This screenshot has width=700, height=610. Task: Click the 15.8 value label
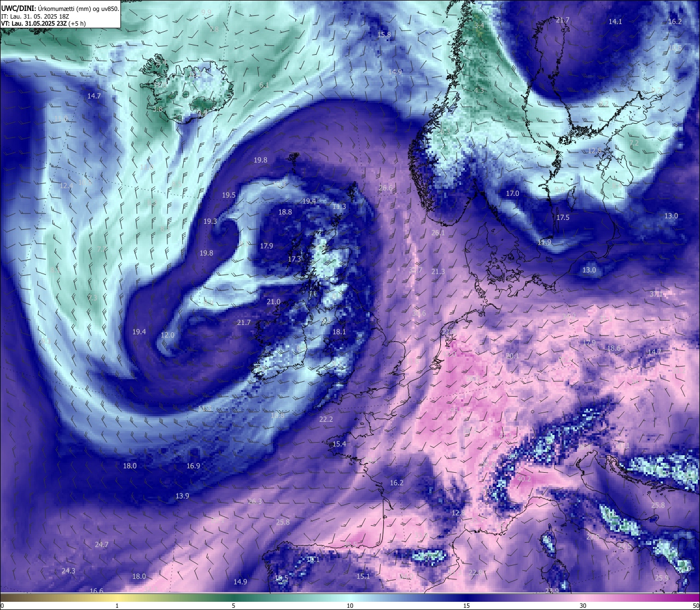point(384,35)
